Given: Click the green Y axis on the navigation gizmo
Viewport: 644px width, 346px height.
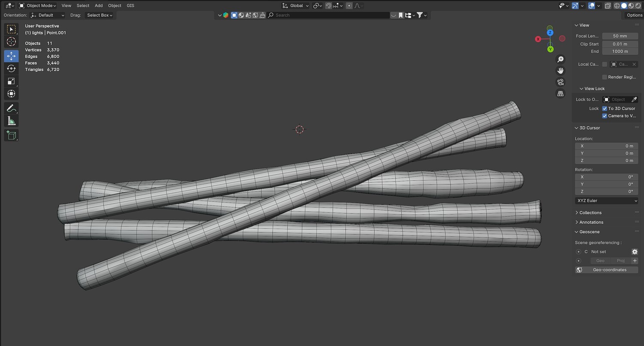Looking at the screenshot, I should click(x=550, y=49).
